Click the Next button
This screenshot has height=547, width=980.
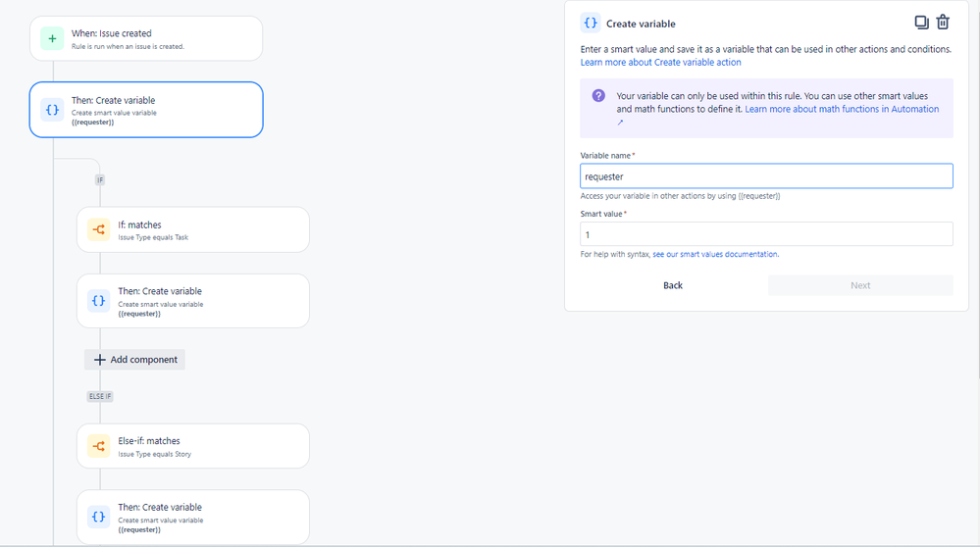[x=860, y=285]
